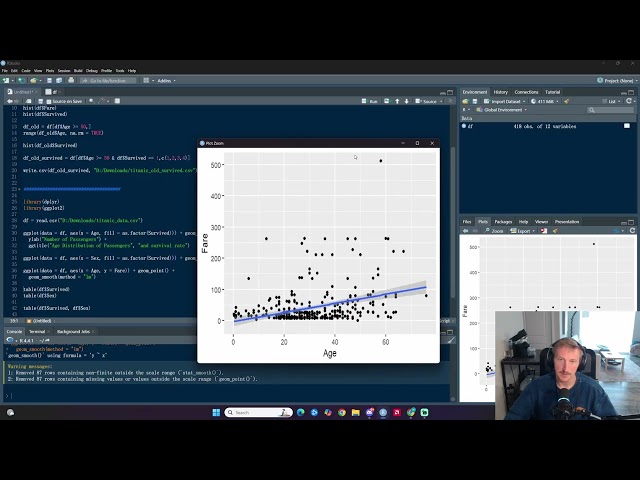The width and height of the screenshot is (640, 480).
Task: Clear environment objects broom icon
Action: (x=567, y=101)
